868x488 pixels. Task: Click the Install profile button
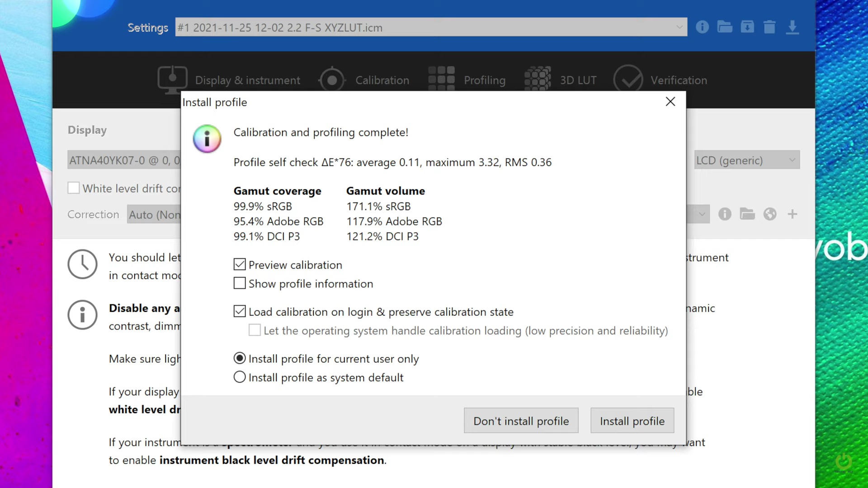coord(632,421)
